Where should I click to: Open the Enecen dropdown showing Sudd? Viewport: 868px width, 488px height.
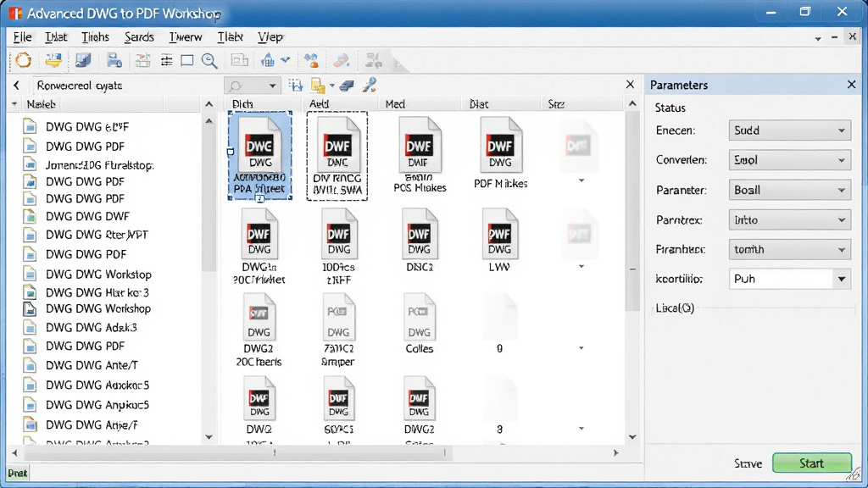pos(789,130)
